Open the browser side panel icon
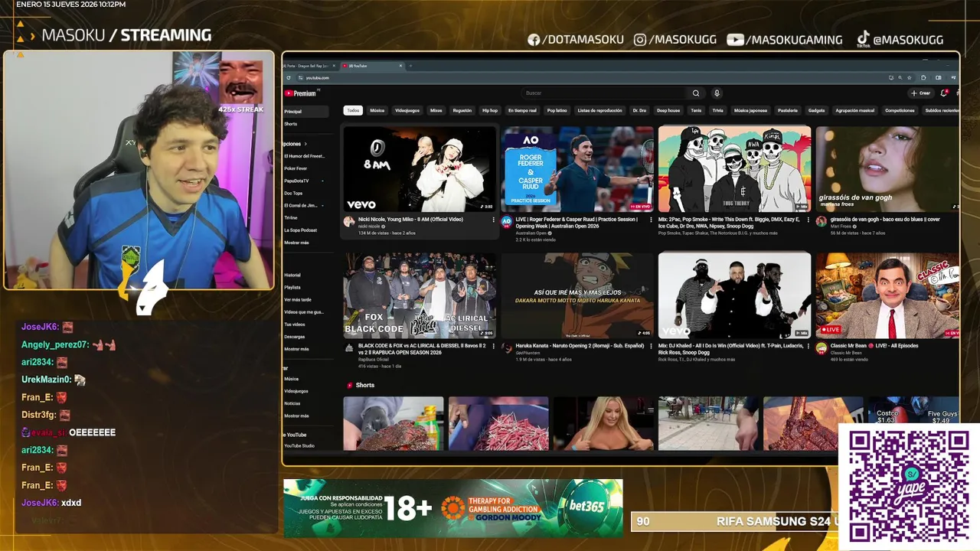The width and height of the screenshot is (980, 551). click(x=939, y=77)
